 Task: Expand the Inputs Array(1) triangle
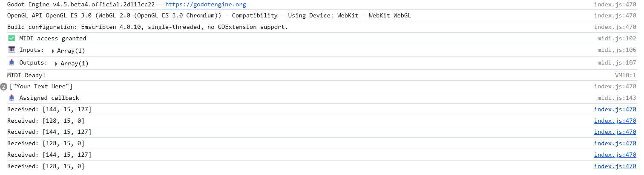pos(53,51)
